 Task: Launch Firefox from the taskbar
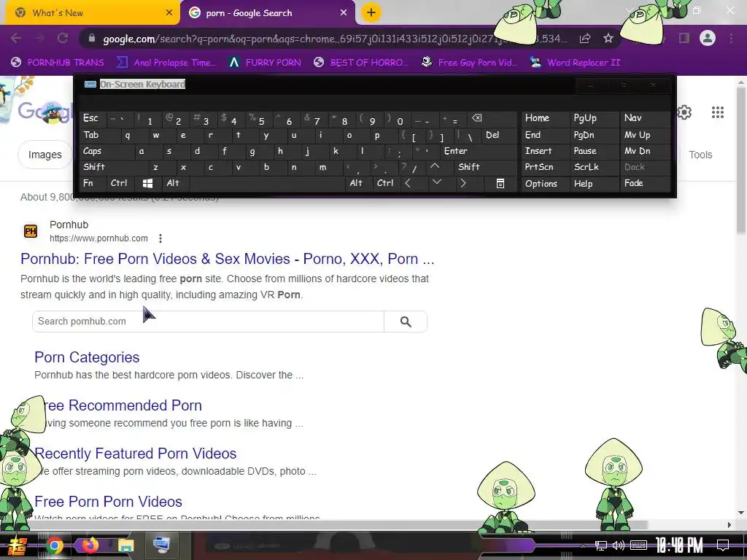coord(90,545)
